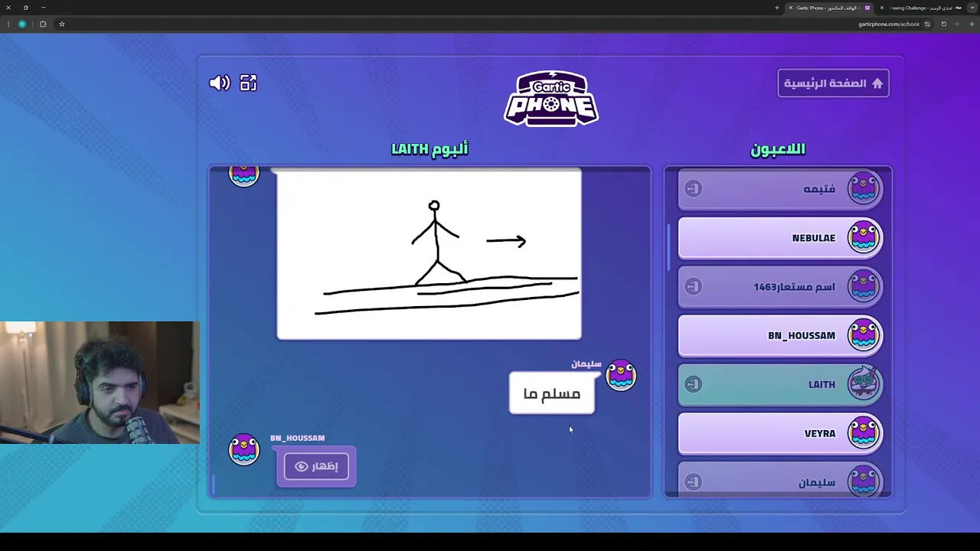Click BN_HOUSSAM avatar in players list
The width and height of the screenshot is (980, 551).
864,334
